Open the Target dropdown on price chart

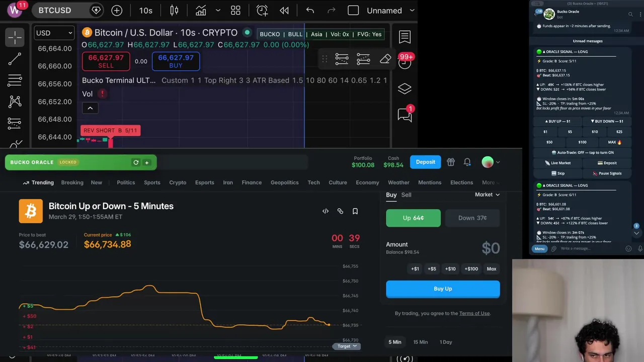point(347,346)
